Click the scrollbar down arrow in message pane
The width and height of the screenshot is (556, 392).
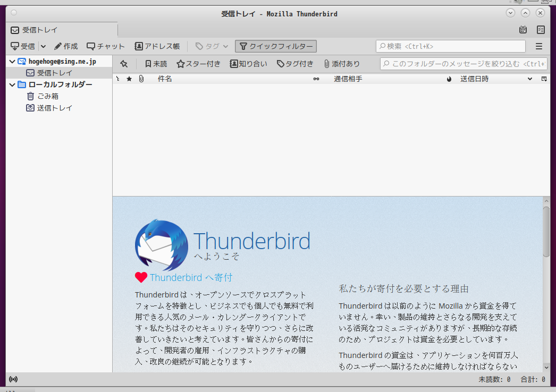pos(546,368)
